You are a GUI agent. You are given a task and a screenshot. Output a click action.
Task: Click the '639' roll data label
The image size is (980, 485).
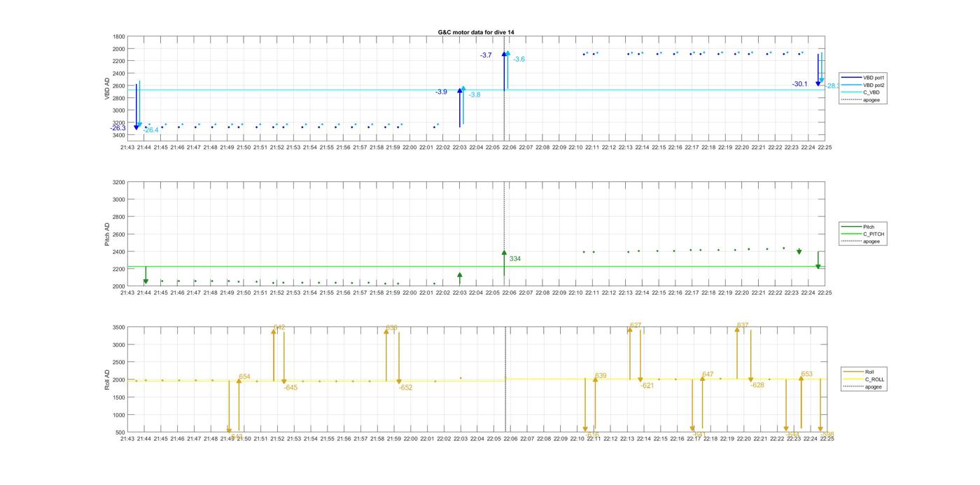point(601,376)
